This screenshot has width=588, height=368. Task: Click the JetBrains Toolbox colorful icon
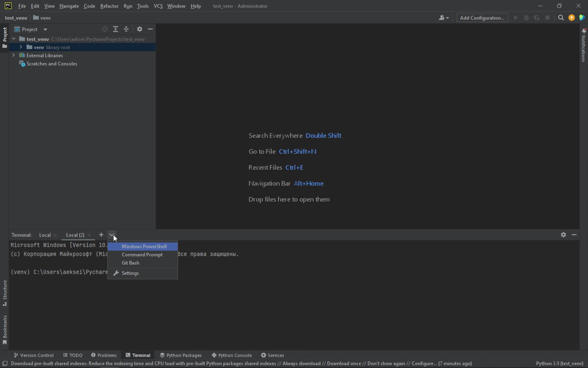point(582,18)
